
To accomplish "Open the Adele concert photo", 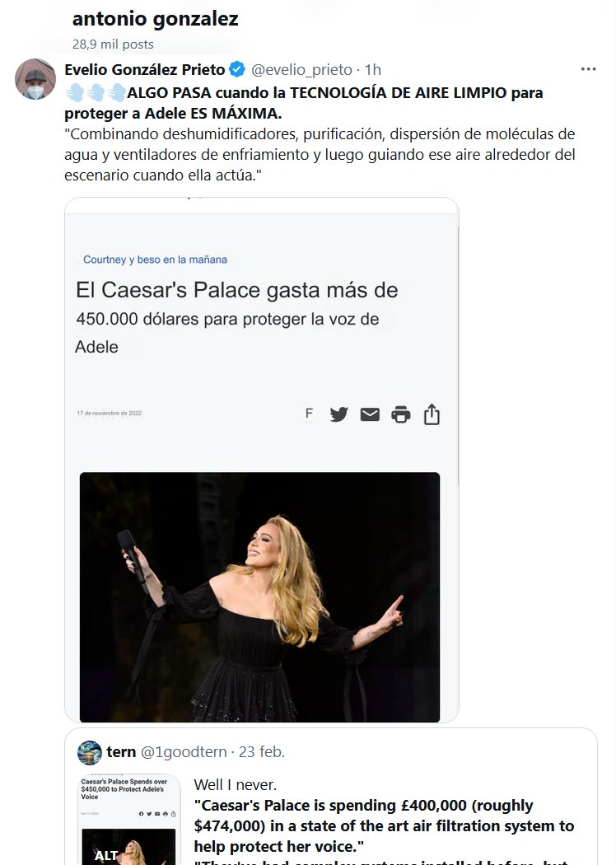I will 259,597.
